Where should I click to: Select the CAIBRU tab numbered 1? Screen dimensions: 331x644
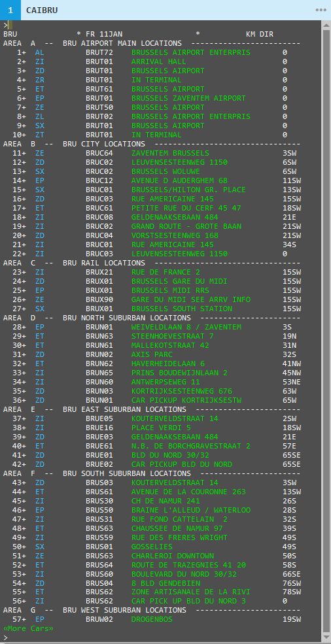[x=32, y=10]
